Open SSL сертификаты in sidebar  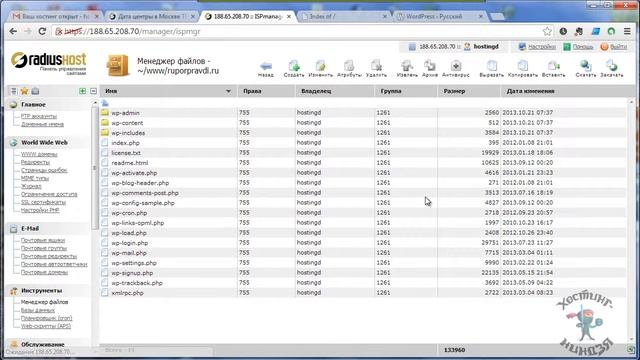pos(43,202)
